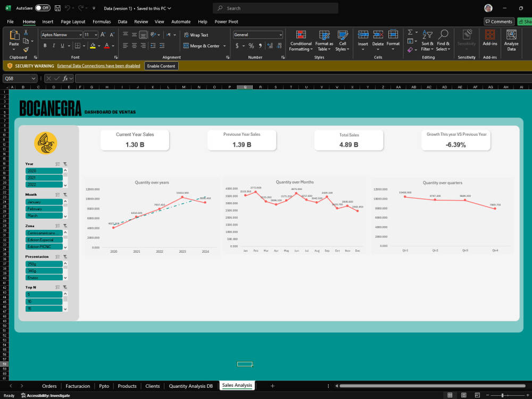This screenshot has width=532, height=399.
Task: Click the Format as Table icon
Action: 324,35
